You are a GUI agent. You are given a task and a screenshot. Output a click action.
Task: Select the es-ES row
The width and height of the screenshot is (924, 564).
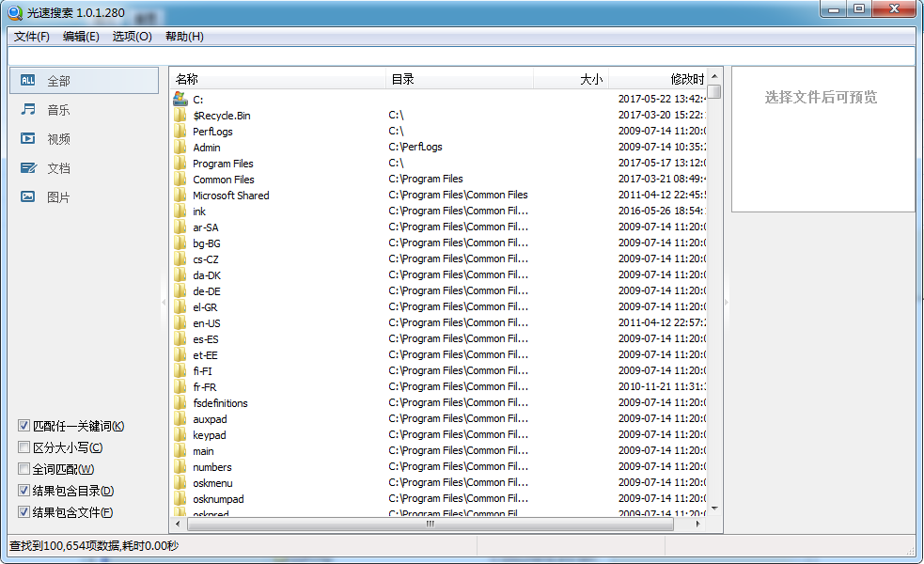(438, 339)
